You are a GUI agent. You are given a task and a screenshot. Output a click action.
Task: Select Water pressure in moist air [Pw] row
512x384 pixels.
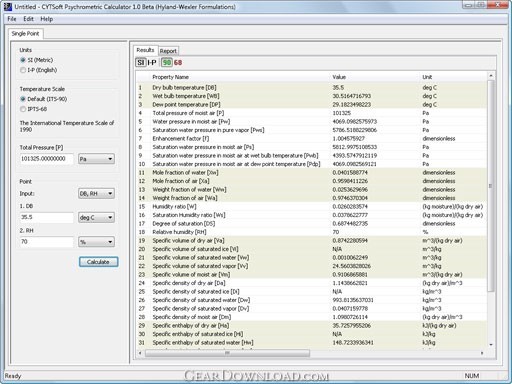[312, 122]
